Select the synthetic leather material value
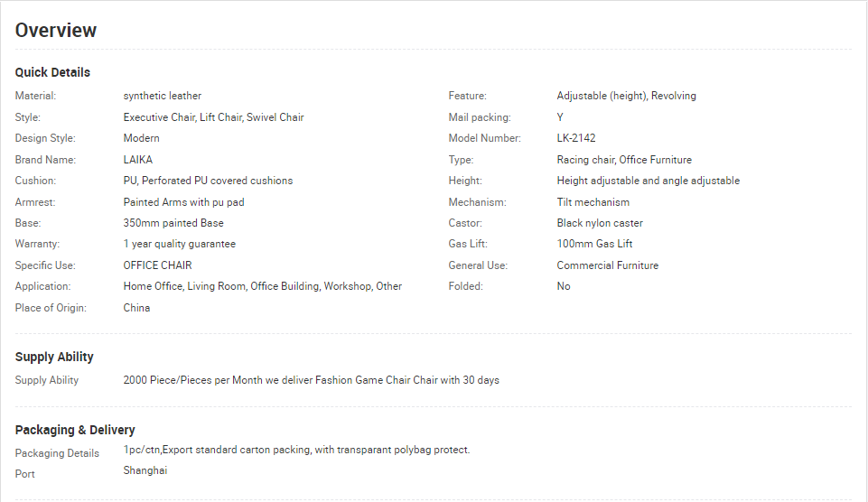Image resolution: width=868 pixels, height=502 pixels. coord(163,96)
